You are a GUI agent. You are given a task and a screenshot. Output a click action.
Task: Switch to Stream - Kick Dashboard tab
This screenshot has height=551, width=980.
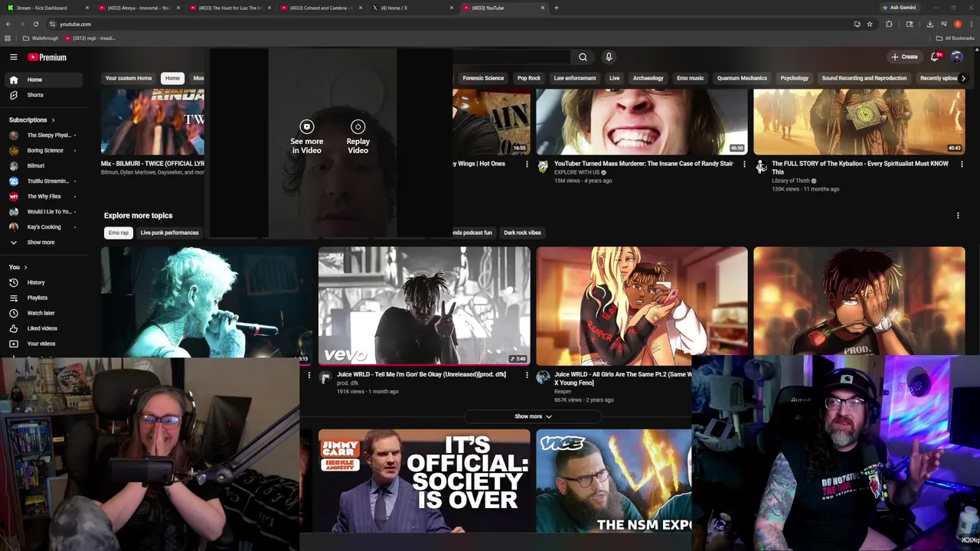coord(46,8)
